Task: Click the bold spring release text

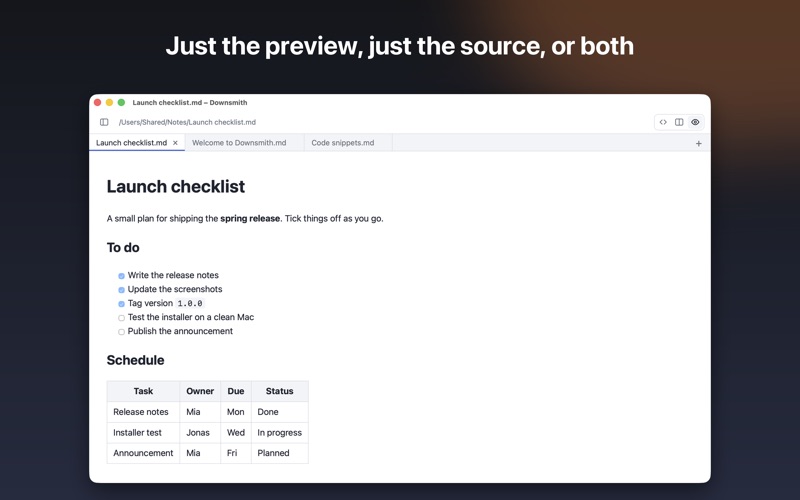Action: pyautogui.click(x=250, y=218)
